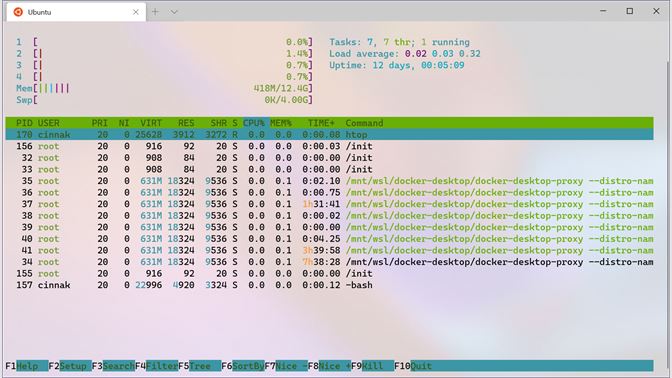The image size is (672, 378).
Task: Click F4 Filter in function bar
Action: point(156,366)
